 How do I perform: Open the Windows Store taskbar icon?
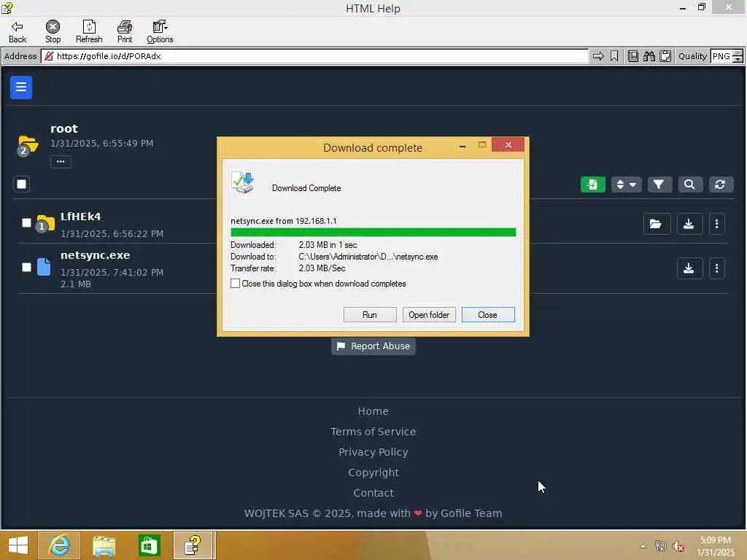(149, 545)
